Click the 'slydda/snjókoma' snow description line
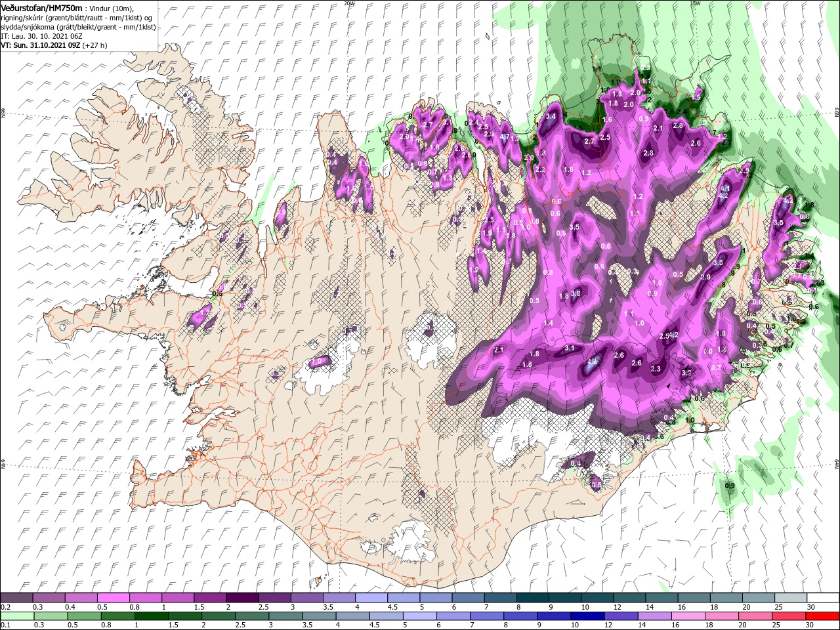 point(78,27)
